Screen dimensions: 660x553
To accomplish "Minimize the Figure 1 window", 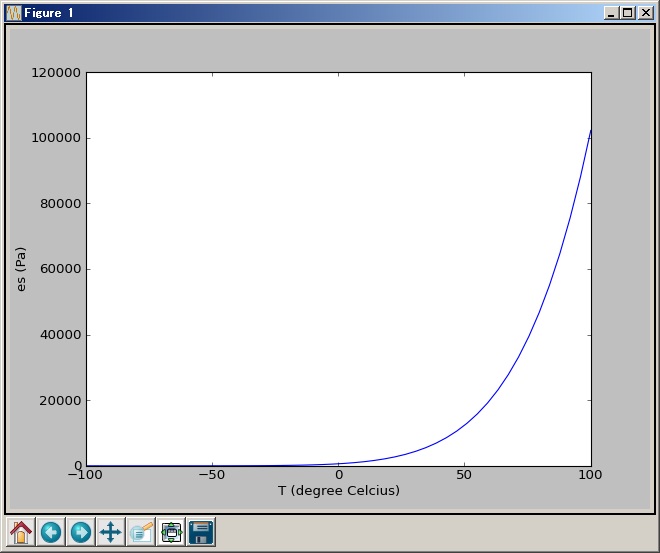I will click(611, 13).
